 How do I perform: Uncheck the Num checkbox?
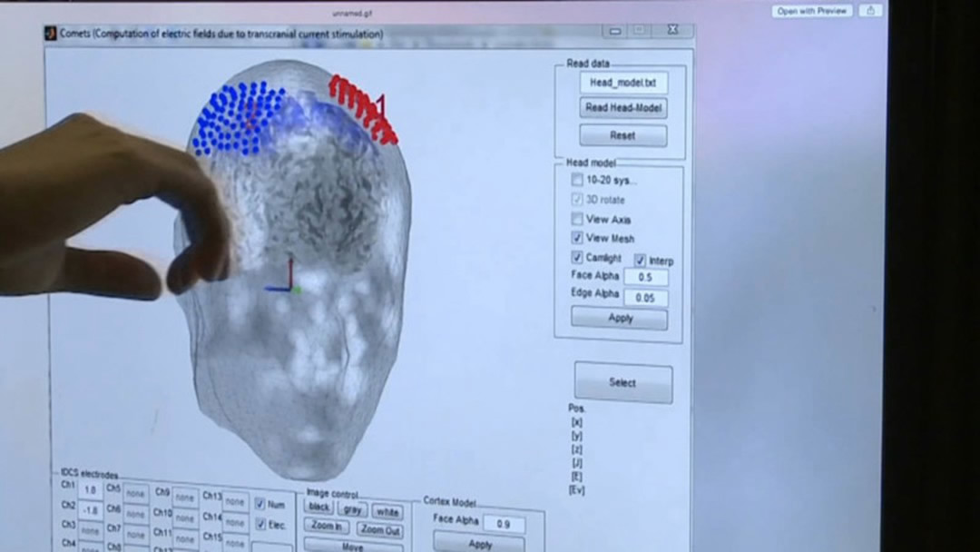click(260, 504)
